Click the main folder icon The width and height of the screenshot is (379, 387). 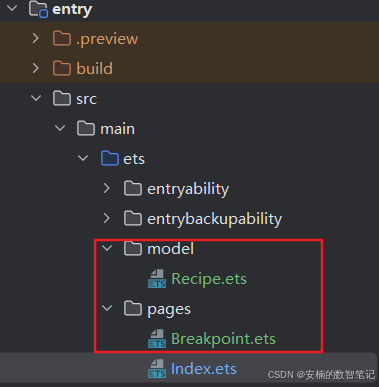click(x=86, y=128)
